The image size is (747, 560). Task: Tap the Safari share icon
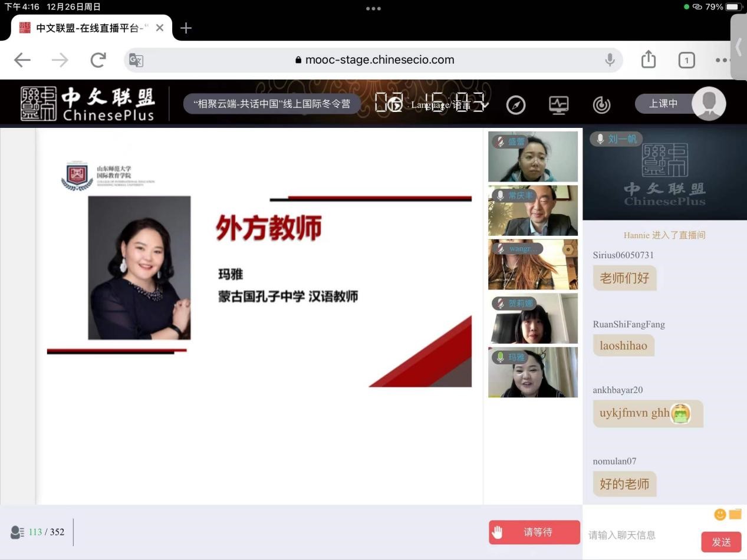(x=648, y=60)
